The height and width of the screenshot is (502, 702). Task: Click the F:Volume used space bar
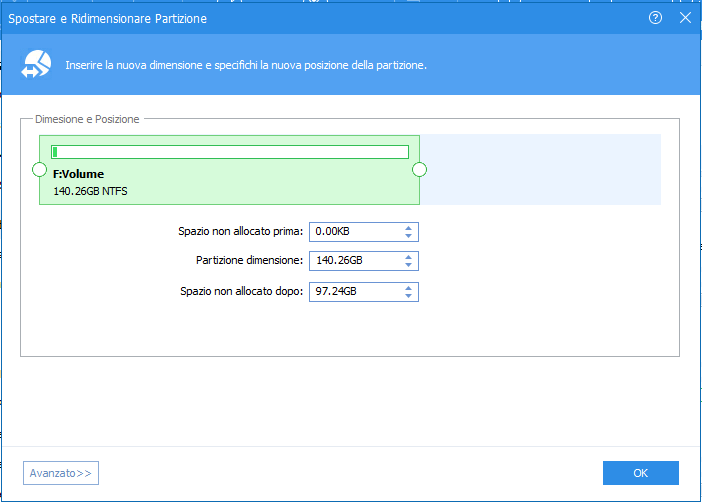coord(230,152)
